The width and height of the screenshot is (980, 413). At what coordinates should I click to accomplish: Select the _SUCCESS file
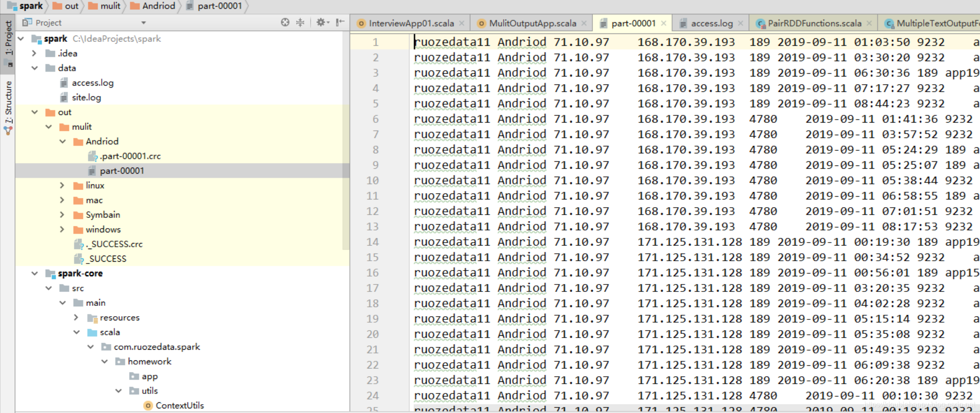107,259
